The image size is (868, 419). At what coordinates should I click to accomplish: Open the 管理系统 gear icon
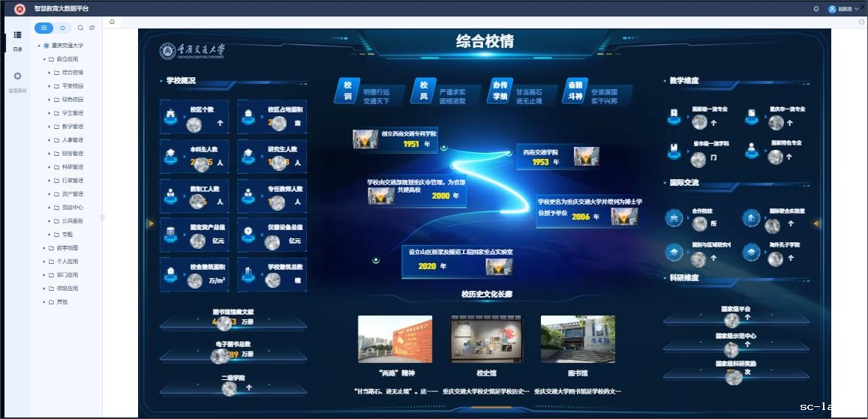[17, 76]
